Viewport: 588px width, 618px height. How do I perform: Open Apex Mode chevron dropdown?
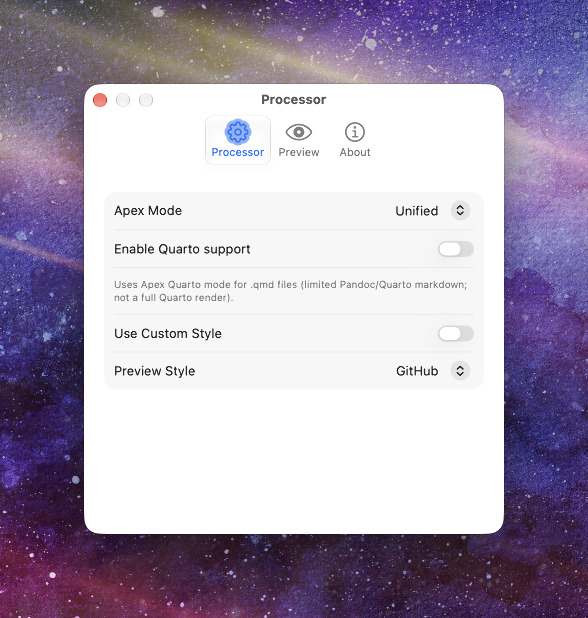coord(460,210)
